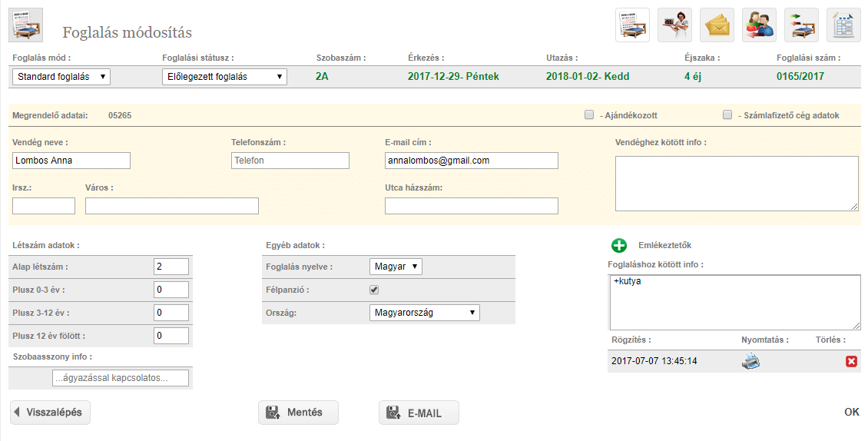
Task: Open the spreadsheet table icon
Action: coord(843,25)
